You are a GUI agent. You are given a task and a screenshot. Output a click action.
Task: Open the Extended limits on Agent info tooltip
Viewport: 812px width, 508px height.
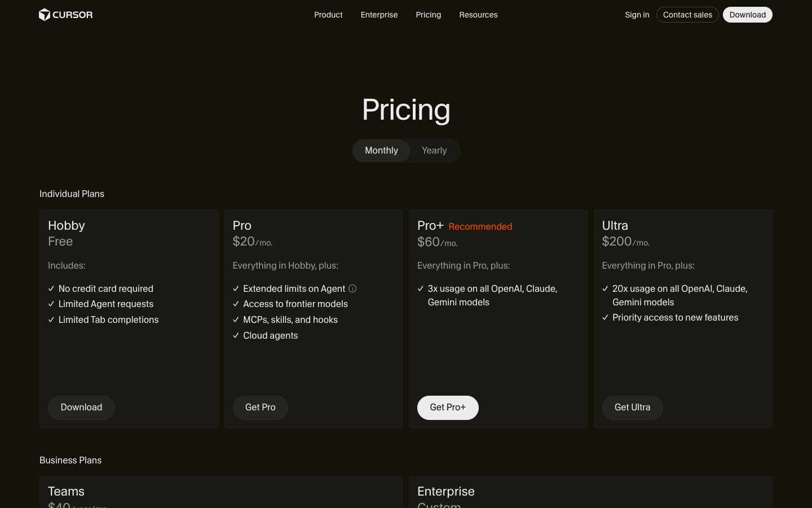pos(352,288)
